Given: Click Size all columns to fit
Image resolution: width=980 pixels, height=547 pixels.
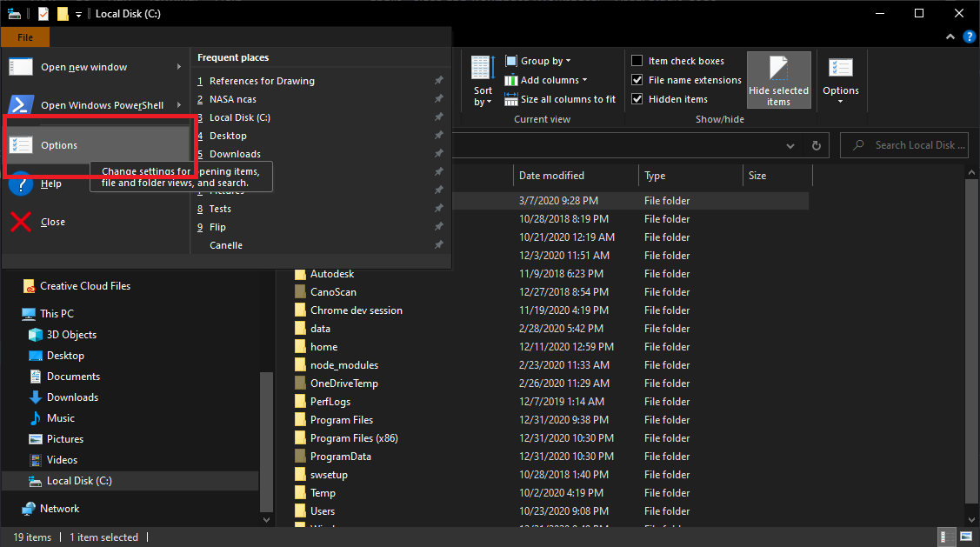Looking at the screenshot, I should (567, 99).
